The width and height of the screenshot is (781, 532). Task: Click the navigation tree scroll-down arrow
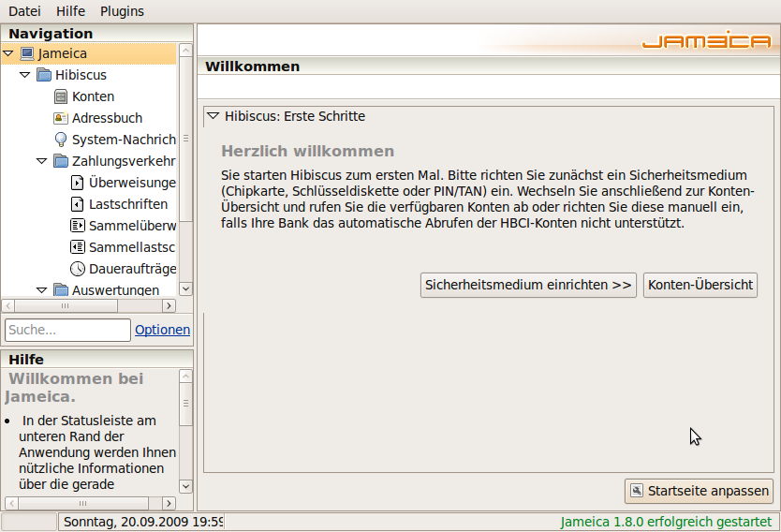point(185,288)
